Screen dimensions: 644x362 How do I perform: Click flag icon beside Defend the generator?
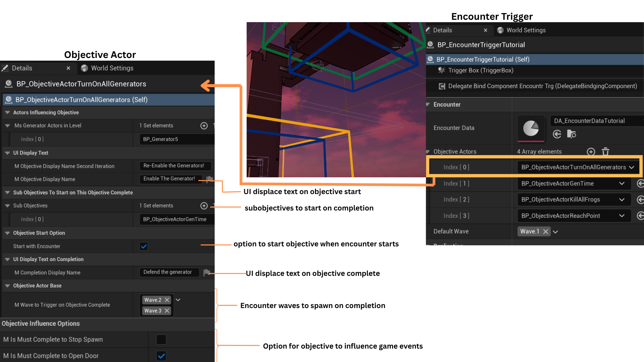click(207, 273)
